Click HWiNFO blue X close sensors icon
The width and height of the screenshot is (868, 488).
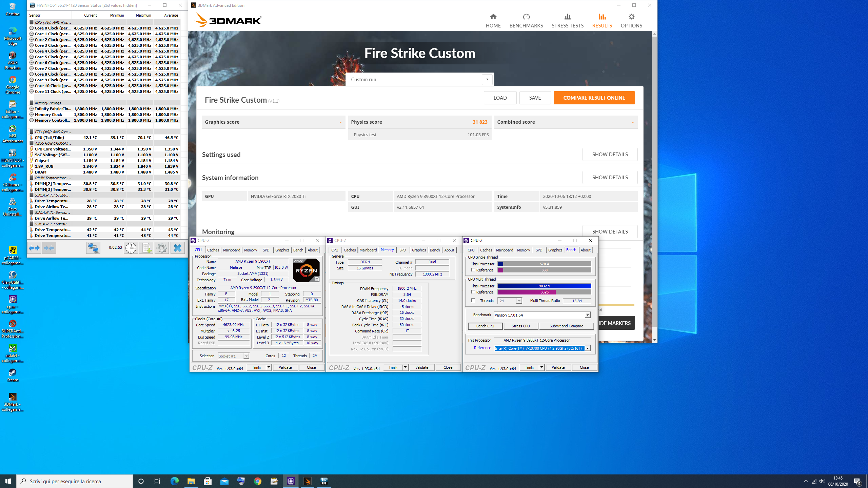[x=177, y=248]
